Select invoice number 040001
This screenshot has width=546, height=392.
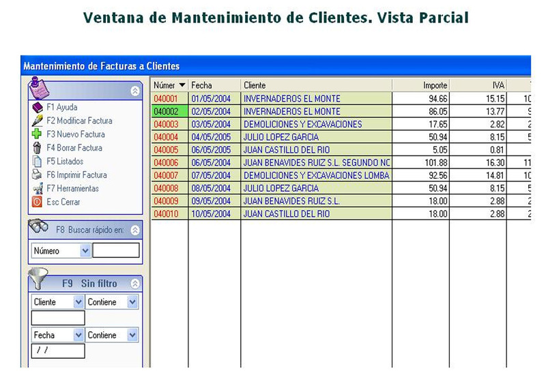(x=166, y=99)
